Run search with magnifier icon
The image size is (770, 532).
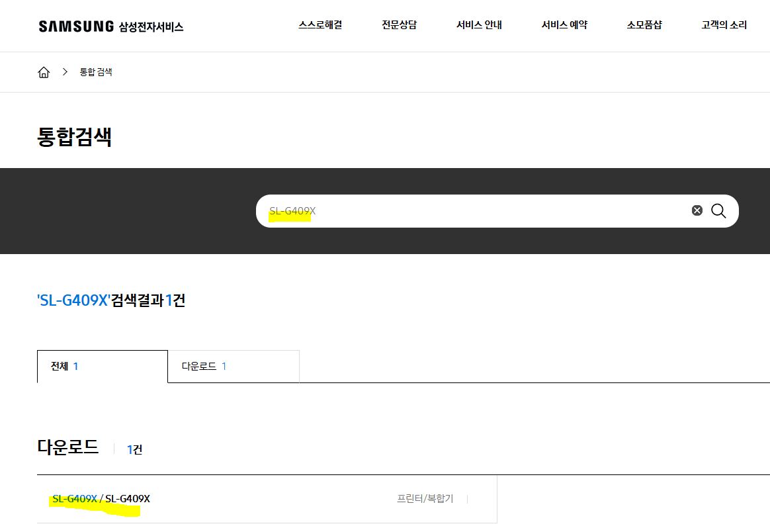pyautogui.click(x=718, y=210)
